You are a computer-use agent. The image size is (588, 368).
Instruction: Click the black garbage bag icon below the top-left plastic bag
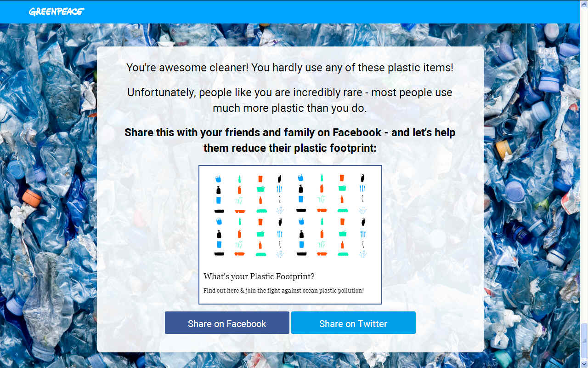pyautogui.click(x=219, y=189)
